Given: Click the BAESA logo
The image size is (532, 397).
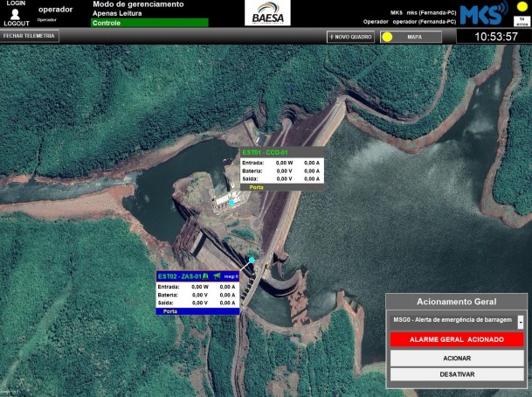Looking at the screenshot, I should click(x=266, y=13).
